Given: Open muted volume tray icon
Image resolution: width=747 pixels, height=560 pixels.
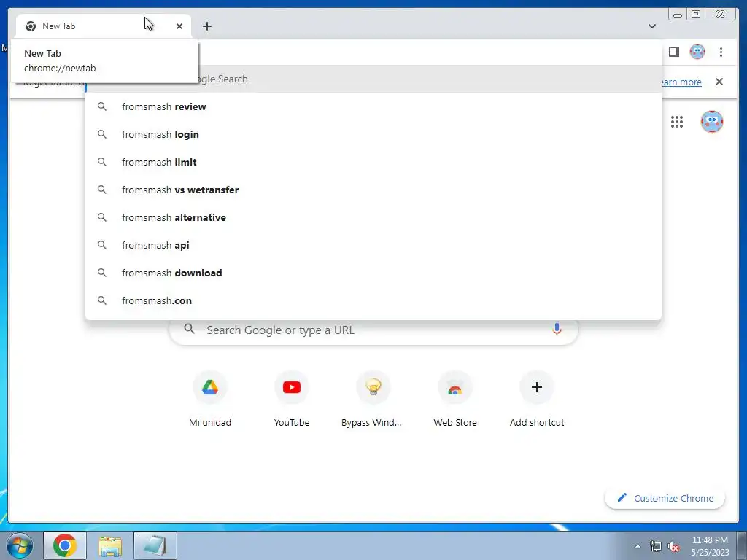Looking at the screenshot, I should [673, 547].
